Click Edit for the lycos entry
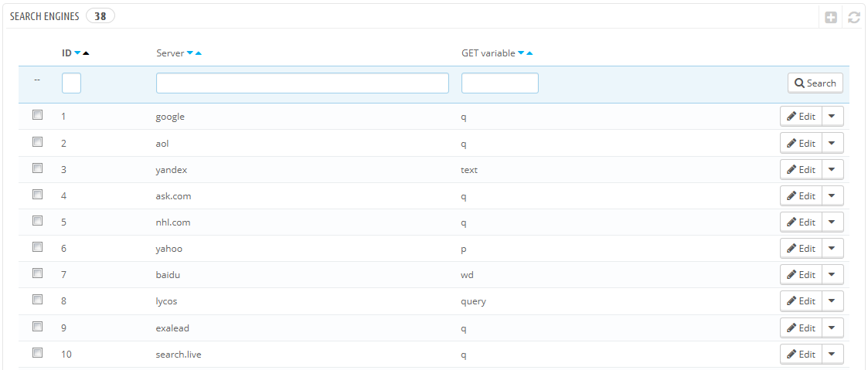 801,301
